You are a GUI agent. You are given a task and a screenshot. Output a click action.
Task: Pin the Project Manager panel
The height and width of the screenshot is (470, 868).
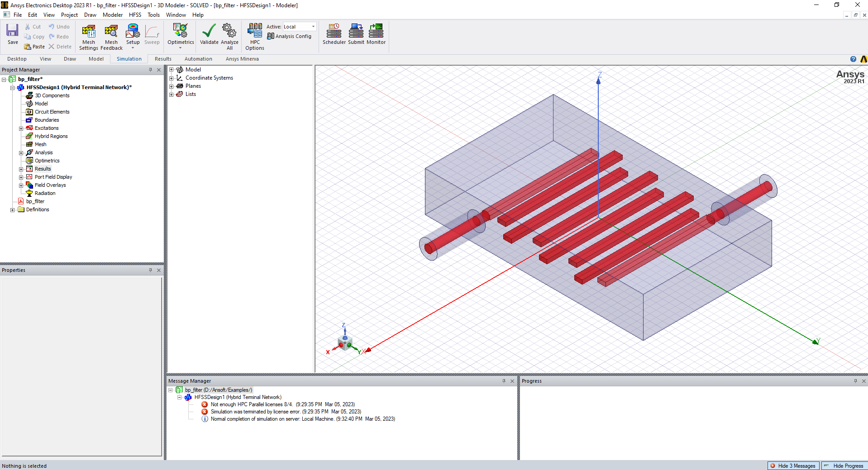[150, 70]
